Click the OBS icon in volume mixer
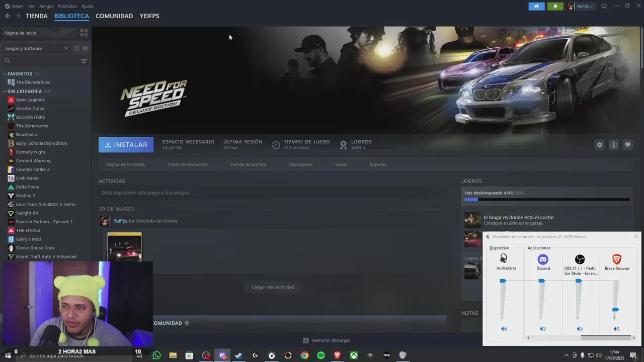 click(x=580, y=259)
